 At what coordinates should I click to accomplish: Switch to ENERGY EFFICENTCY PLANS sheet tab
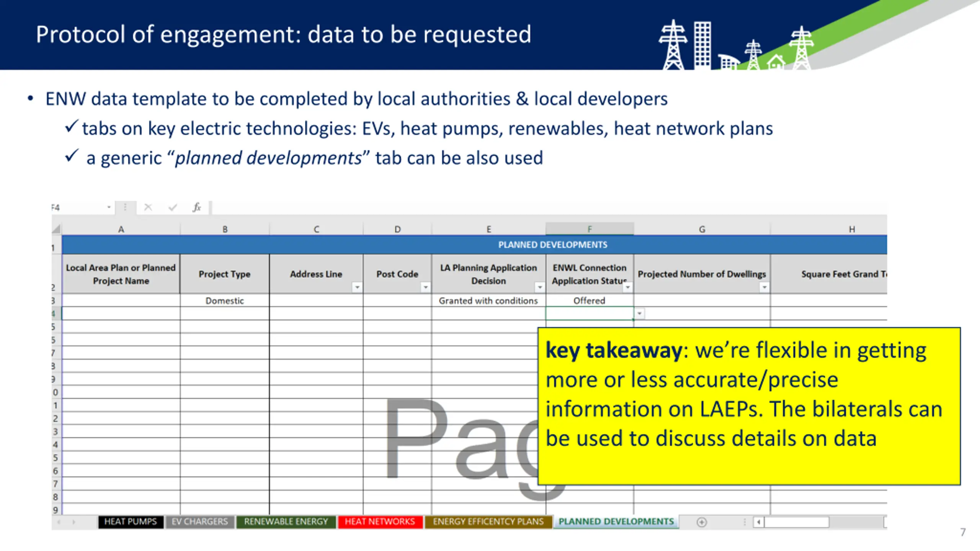coord(488,522)
